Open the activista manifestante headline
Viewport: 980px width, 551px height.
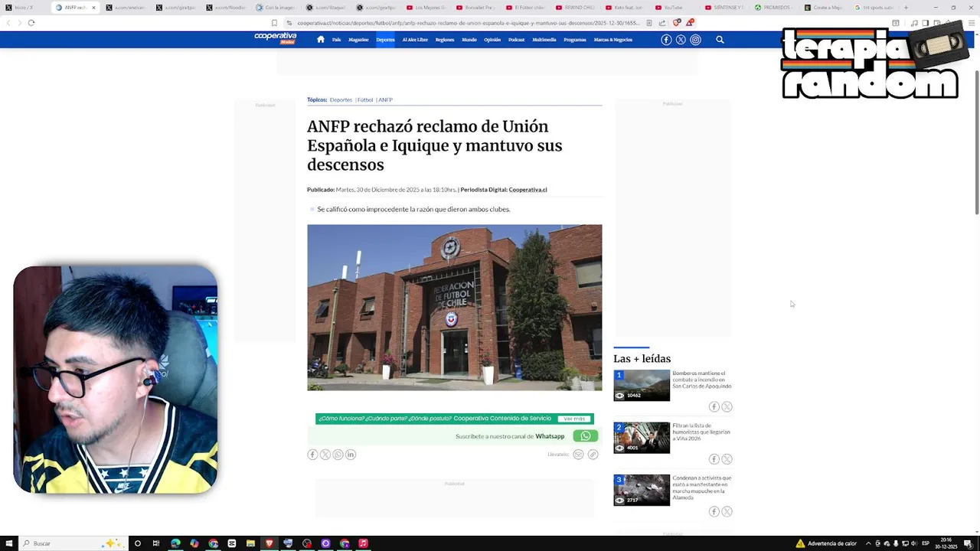(x=702, y=487)
